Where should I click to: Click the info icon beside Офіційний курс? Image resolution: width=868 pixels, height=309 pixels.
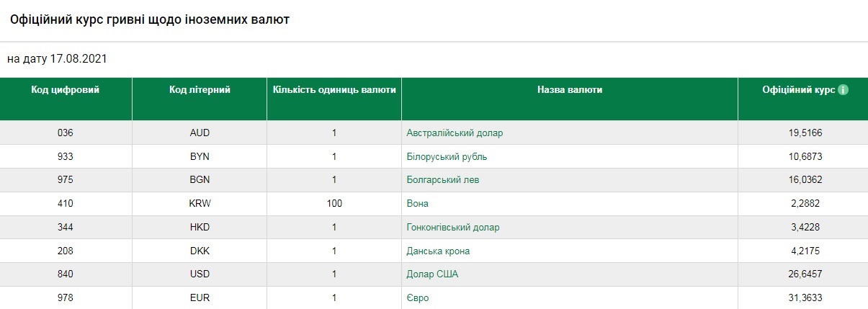point(843,90)
